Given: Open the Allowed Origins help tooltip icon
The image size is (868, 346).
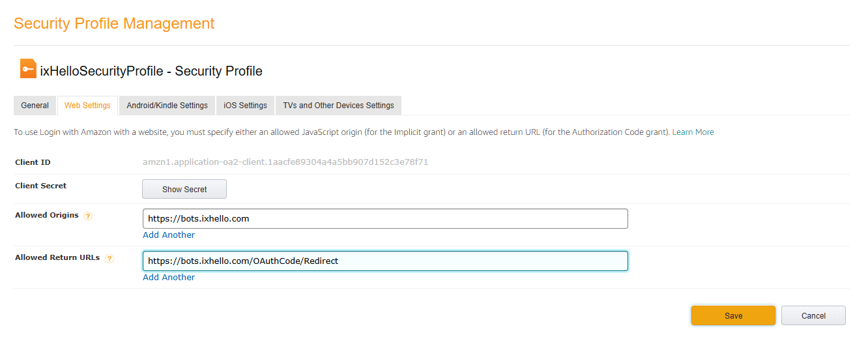Looking at the screenshot, I should click(x=88, y=216).
